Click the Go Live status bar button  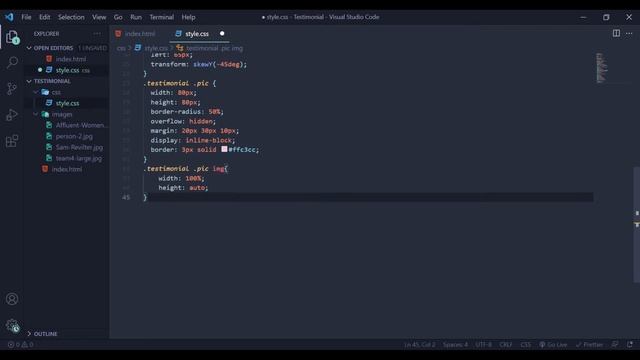coord(553,344)
